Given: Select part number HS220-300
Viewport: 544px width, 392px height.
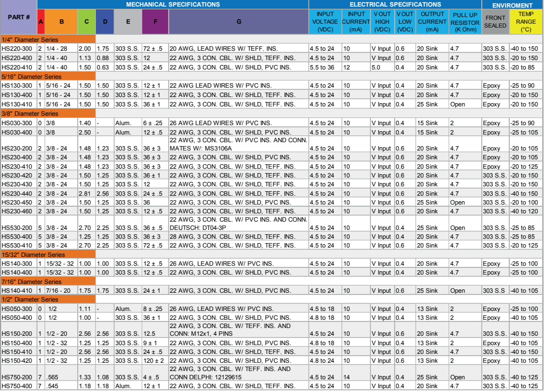Looking at the screenshot, I should point(17,49).
